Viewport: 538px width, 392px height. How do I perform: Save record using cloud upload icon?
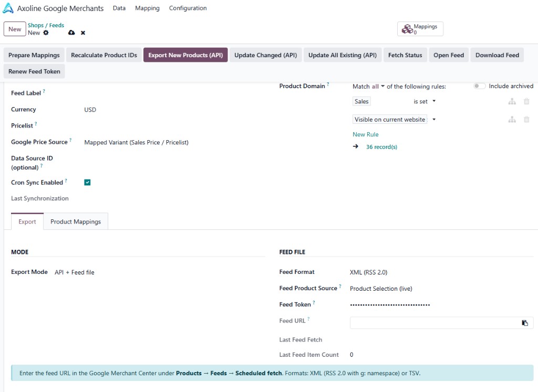click(71, 33)
